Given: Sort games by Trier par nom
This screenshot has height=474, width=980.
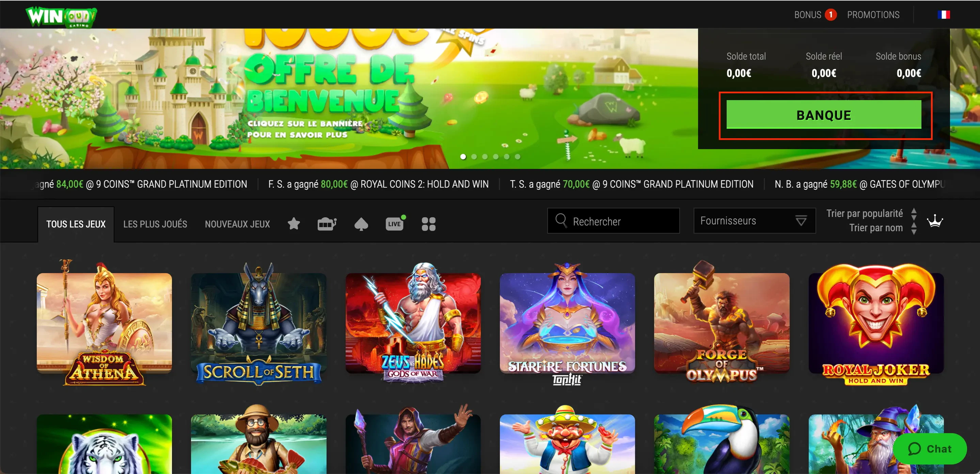Looking at the screenshot, I should [876, 228].
